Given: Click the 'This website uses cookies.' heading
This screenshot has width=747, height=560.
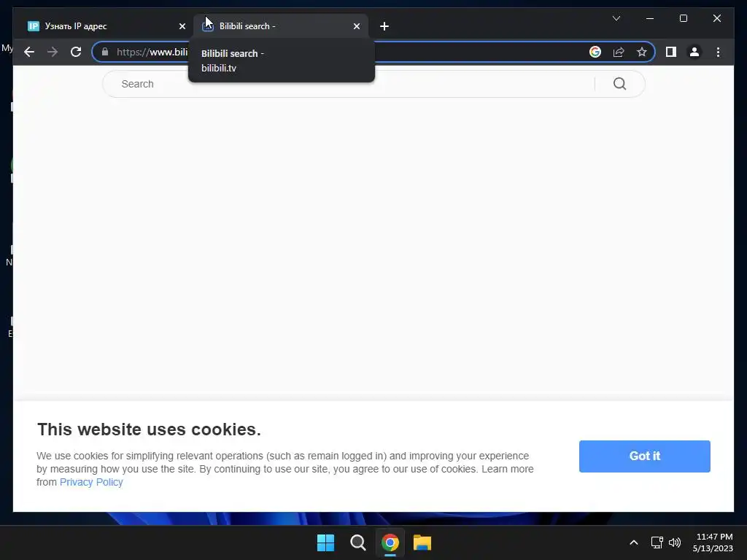Looking at the screenshot, I should point(149,429).
